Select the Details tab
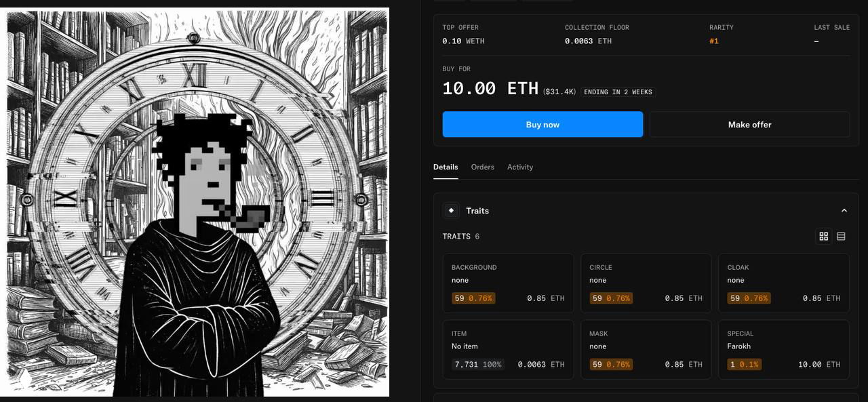The height and width of the screenshot is (402, 868). coord(446,167)
